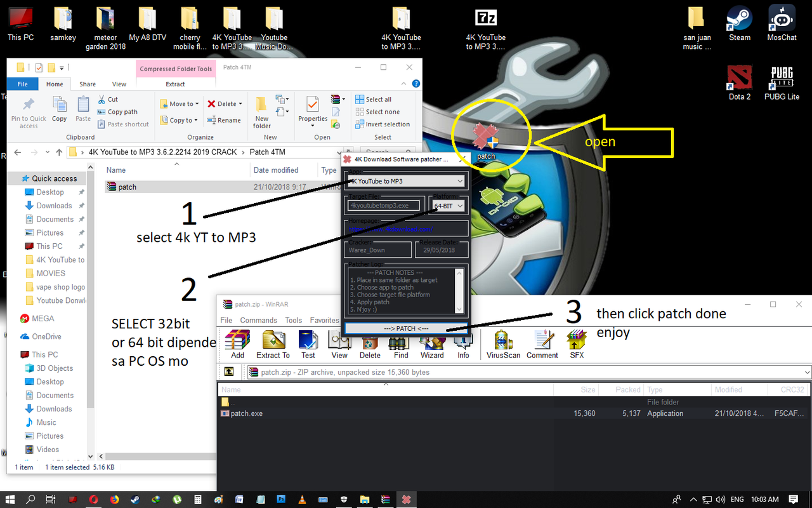The image size is (812, 508).
Task: Sort Explorer files by Date modified column
Action: pyautogui.click(x=275, y=170)
